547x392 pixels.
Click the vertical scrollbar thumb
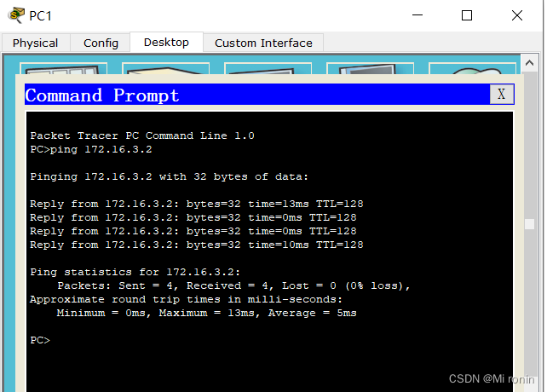(529, 224)
